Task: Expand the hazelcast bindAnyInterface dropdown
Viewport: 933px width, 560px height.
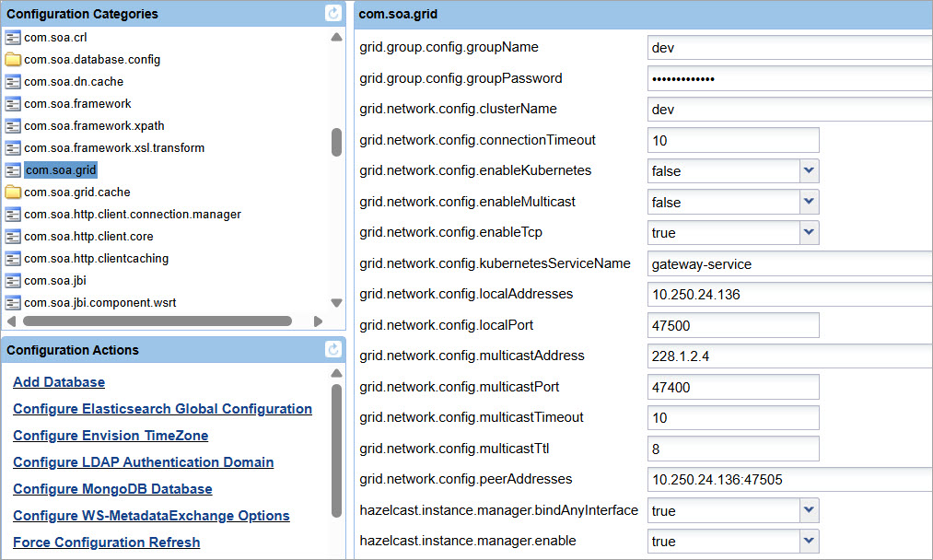Action: [809, 510]
